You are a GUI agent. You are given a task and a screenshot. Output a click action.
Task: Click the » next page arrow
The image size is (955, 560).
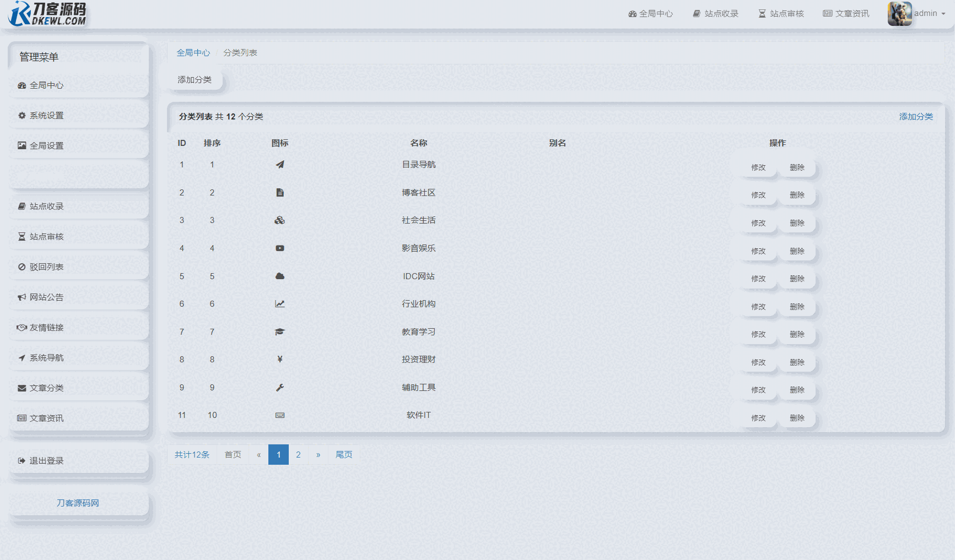(x=318, y=455)
